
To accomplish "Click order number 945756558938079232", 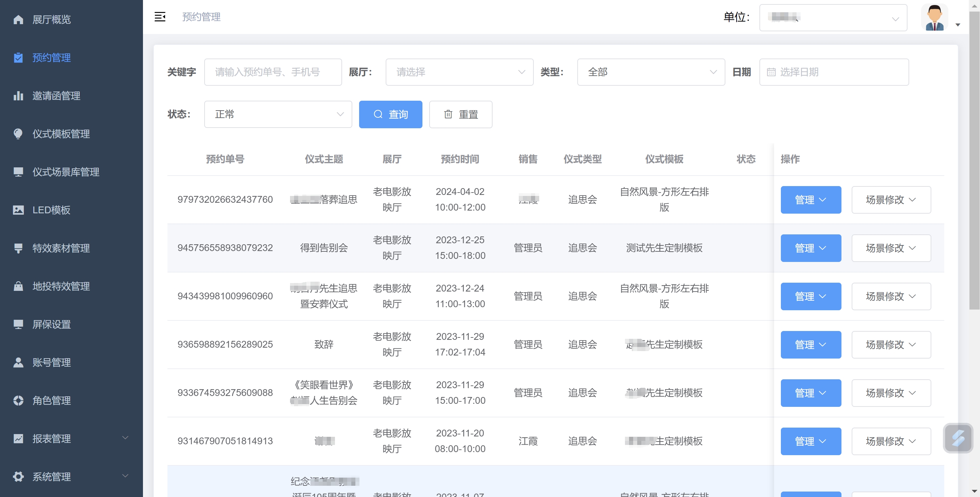I will click(x=225, y=248).
